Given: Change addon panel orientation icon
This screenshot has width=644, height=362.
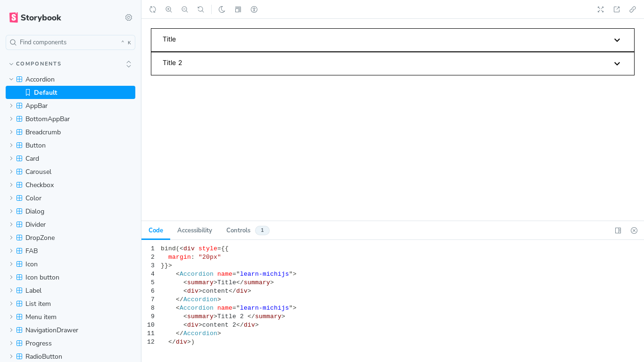Looking at the screenshot, I should [x=618, y=230].
